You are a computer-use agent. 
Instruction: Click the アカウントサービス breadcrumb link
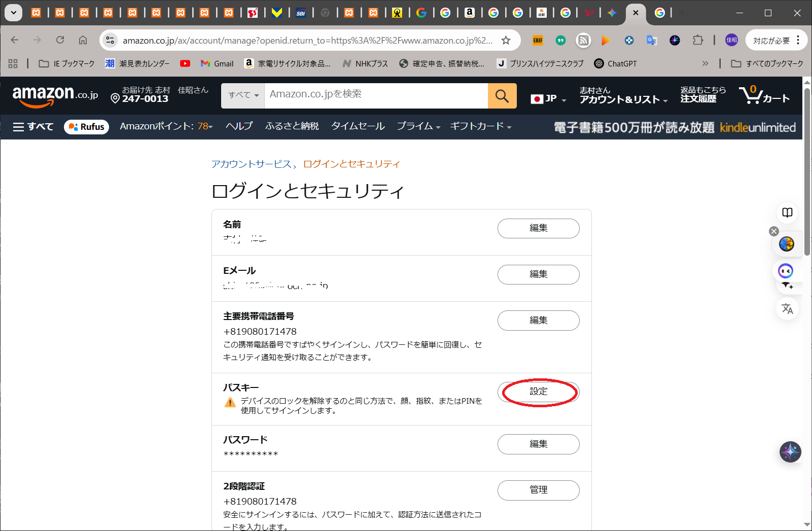pyautogui.click(x=252, y=164)
